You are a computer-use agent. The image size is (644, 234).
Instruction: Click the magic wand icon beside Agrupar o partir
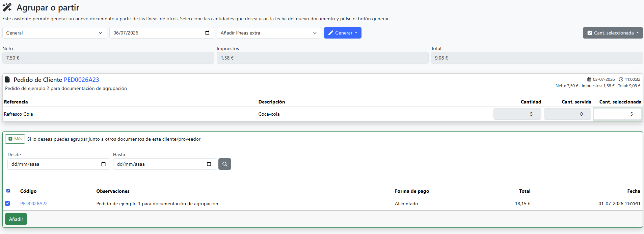pyautogui.click(x=7, y=7)
